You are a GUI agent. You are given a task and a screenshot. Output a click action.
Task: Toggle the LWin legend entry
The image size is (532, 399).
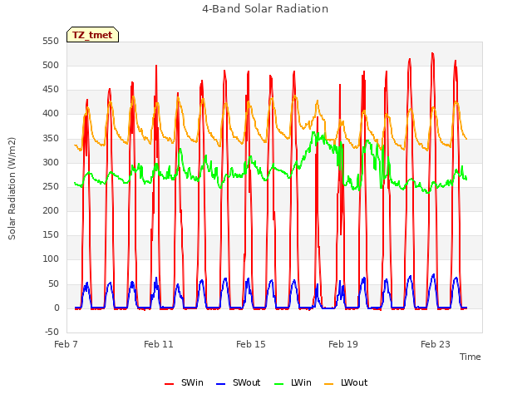click(293, 382)
